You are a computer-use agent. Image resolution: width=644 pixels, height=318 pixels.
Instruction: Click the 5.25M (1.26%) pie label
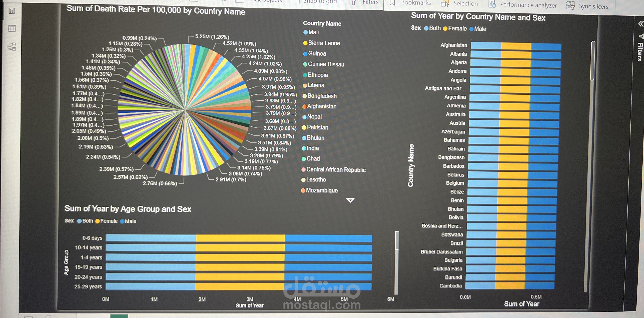click(212, 37)
